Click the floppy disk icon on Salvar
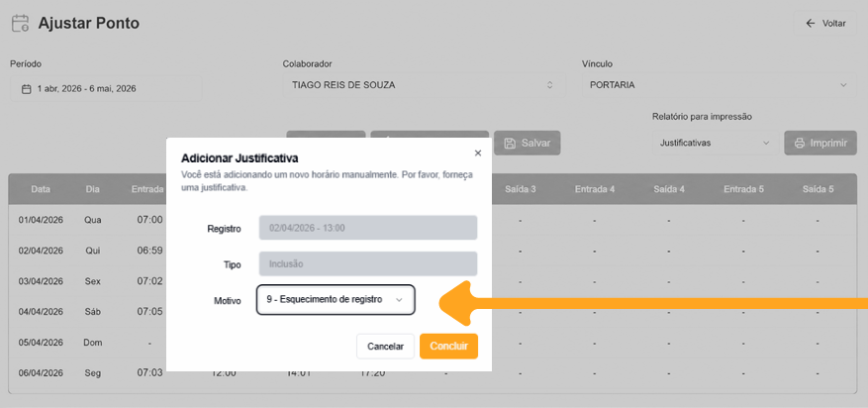 click(x=510, y=143)
